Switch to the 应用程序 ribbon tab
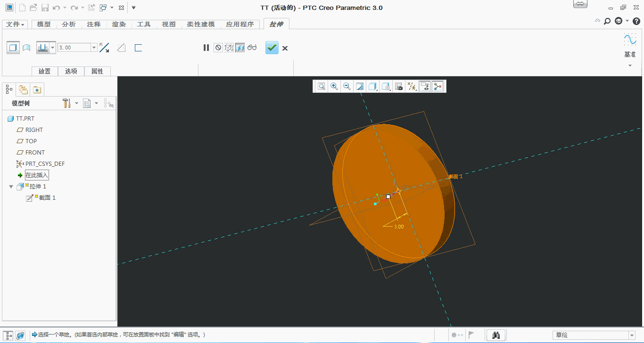The image size is (644, 343). tap(239, 24)
